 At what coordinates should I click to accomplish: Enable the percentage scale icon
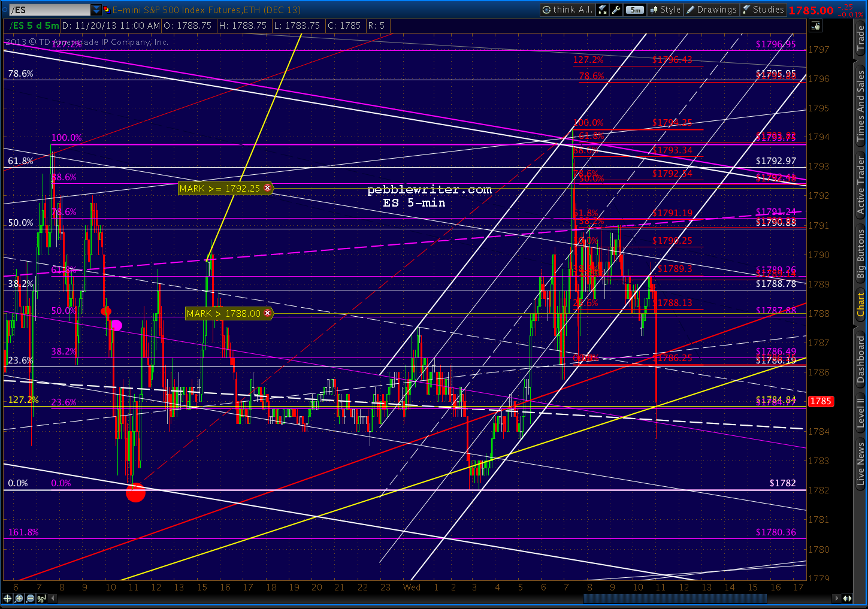coord(40,598)
